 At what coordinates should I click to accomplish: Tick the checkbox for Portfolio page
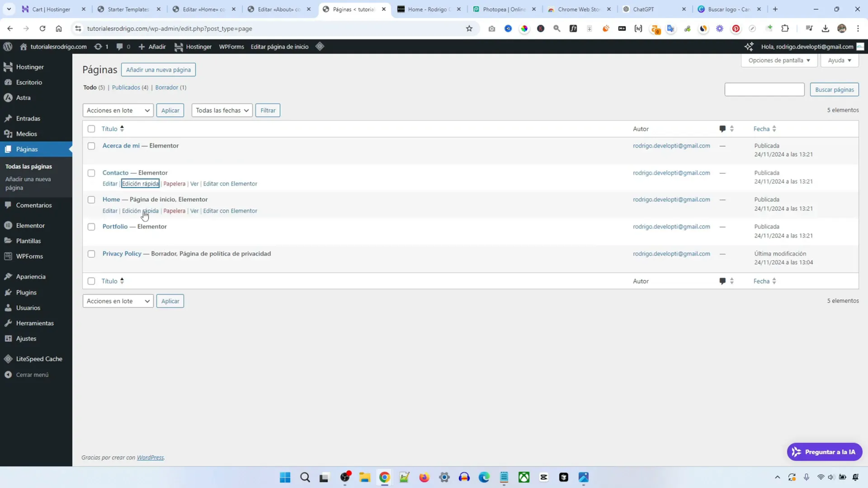coord(91,227)
